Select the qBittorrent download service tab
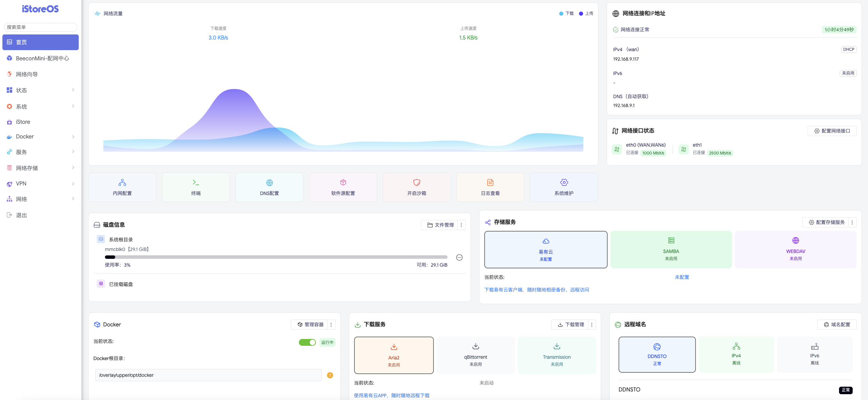This screenshot has height=400, width=868. click(x=475, y=355)
